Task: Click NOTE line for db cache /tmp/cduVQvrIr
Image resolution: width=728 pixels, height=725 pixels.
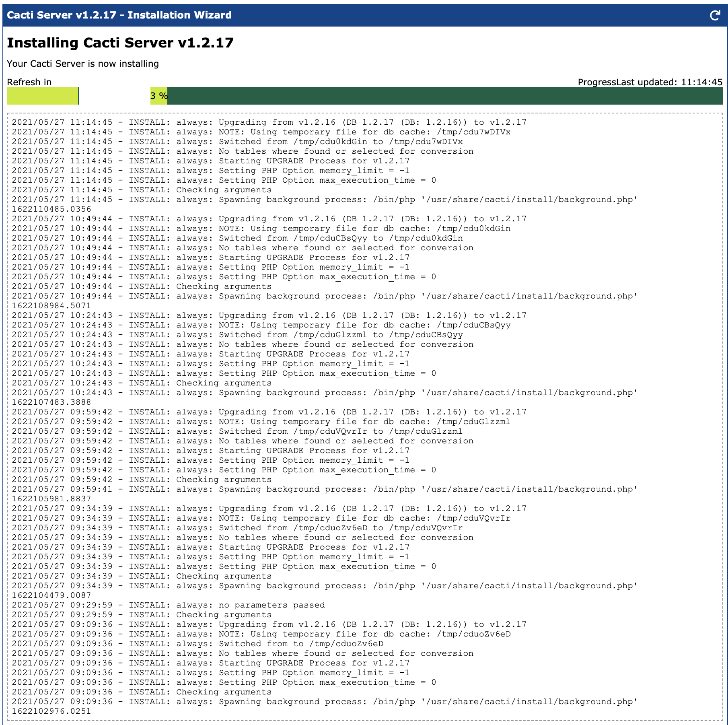Action: 261,518
